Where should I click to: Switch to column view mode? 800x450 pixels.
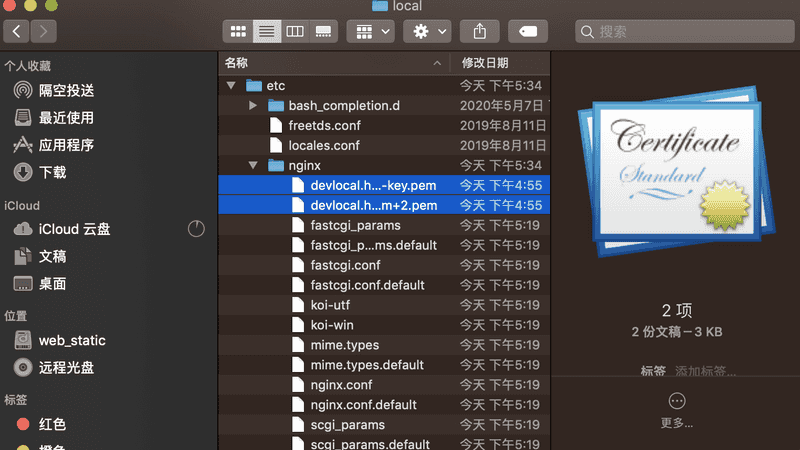295,32
